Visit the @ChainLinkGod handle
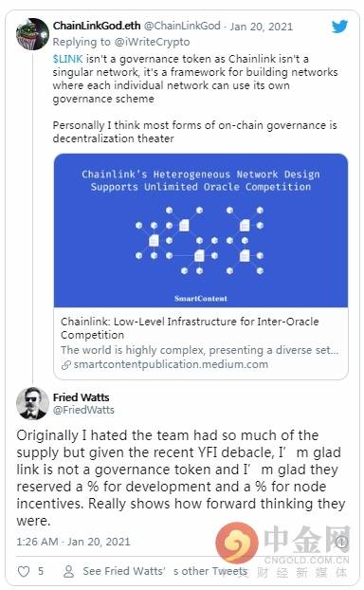364x590 pixels. 182,26
